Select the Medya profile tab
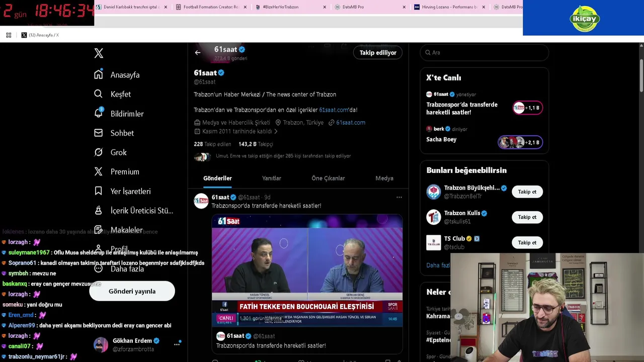 pos(384,178)
